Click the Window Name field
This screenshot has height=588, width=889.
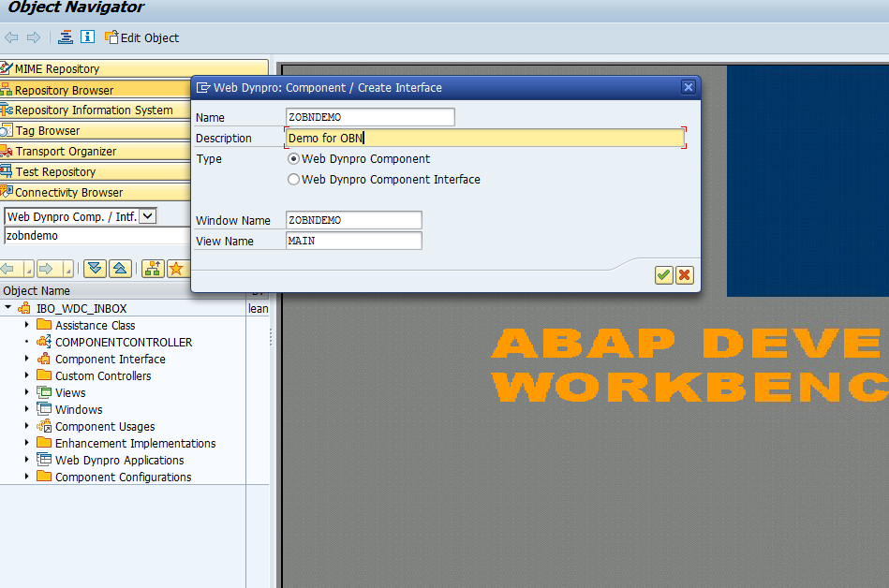point(354,220)
